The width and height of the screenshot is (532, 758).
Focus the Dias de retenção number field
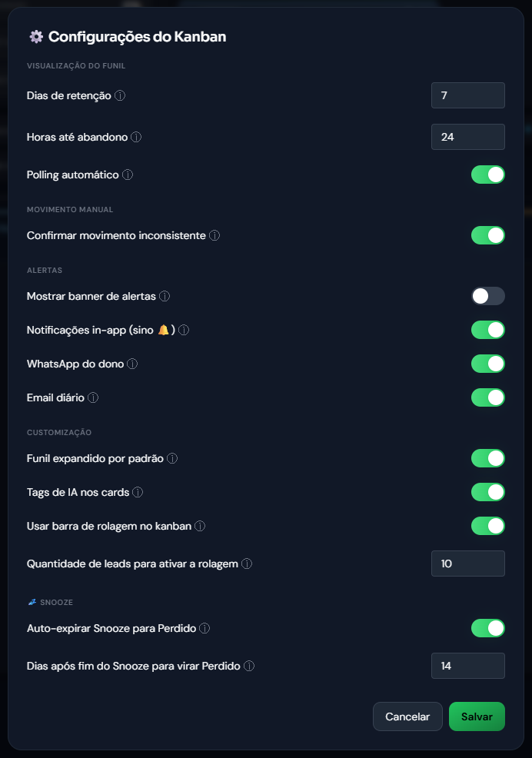click(x=468, y=95)
